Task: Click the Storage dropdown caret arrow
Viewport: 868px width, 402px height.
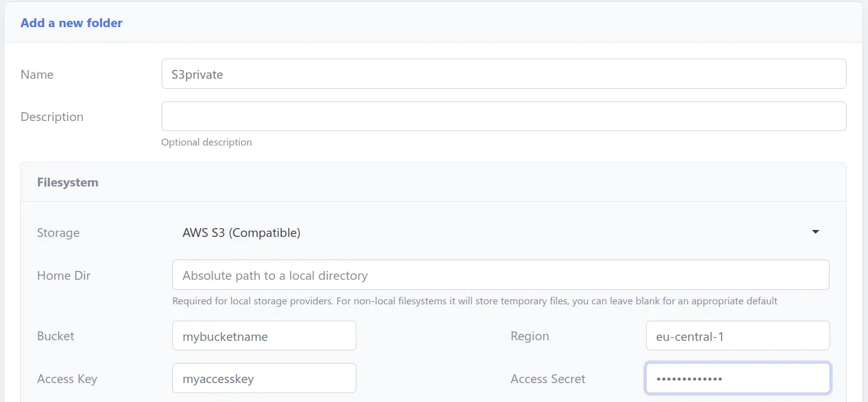Action: tap(815, 233)
